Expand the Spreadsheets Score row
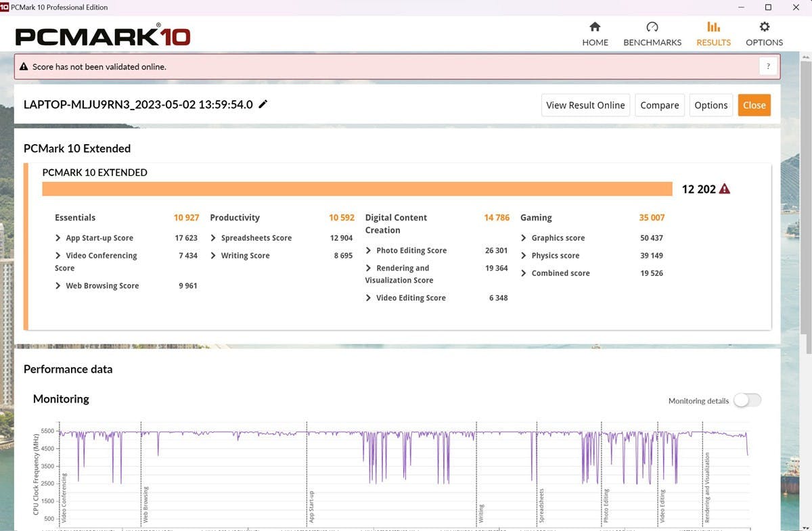Image resolution: width=812 pixels, height=531 pixels. pos(213,238)
